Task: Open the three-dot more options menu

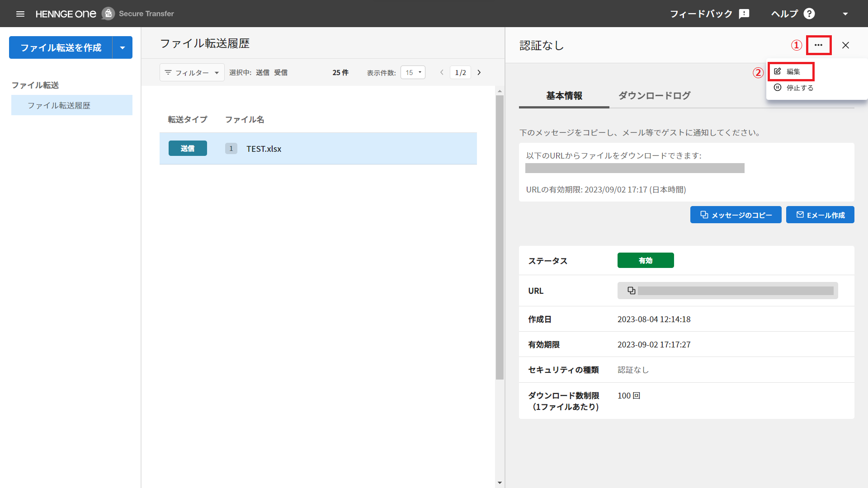Action: click(818, 45)
